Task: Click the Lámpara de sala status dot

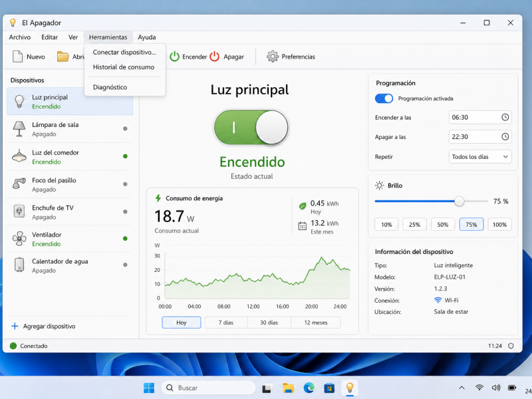Action: point(125,128)
